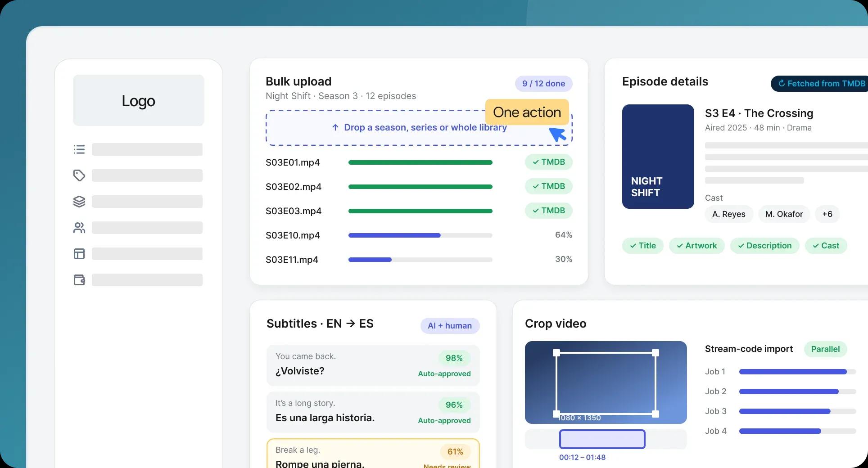Click the Artwork check chip
Image resolution: width=868 pixels, height=468 pixels.
(696, 246)
